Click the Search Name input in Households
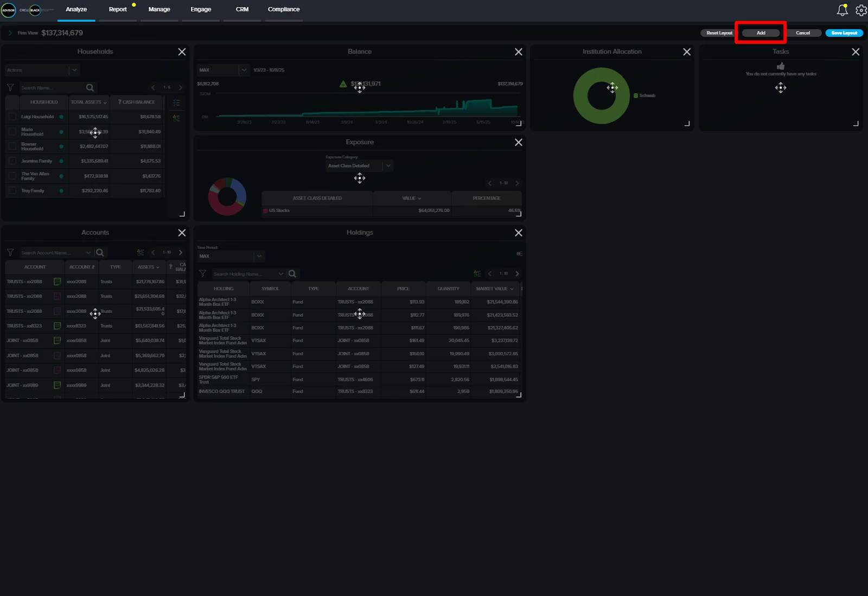The height and width of the screenshot is (596, 868). click(x=52, y=87)
